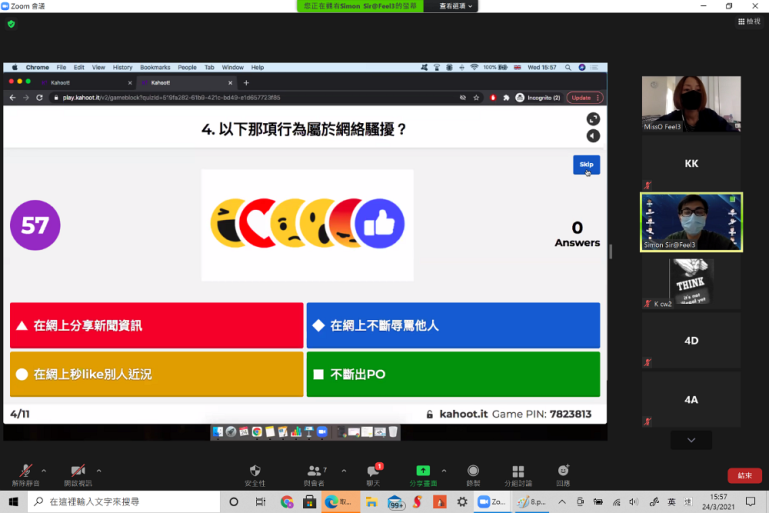769x513 pixels.
Task: Start video camera in Zoom toolbar
Action: coord(78,475)
